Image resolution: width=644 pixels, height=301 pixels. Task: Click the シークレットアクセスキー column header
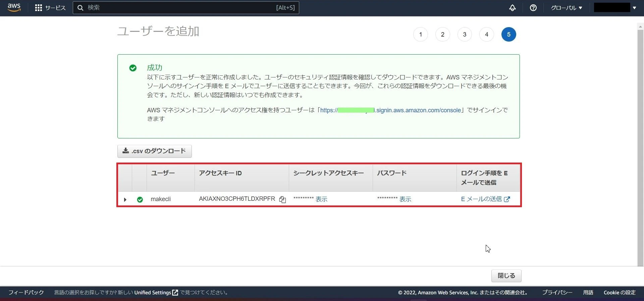pyautogui.click(x=328, y=173)
